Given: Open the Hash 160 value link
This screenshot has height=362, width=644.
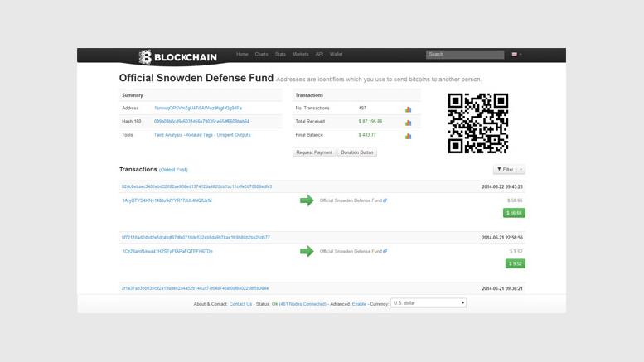Looking at the screenshot, I should point(201,122).
